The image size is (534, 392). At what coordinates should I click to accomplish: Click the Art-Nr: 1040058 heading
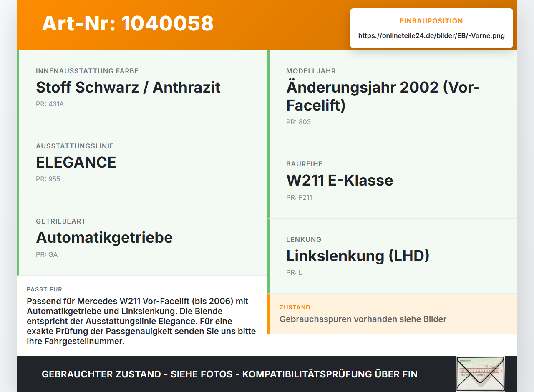coord(128,23)
